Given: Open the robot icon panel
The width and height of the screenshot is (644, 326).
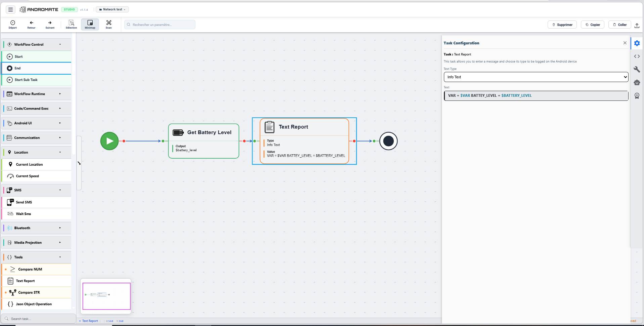Looking at the screenshot, I should click(637, 82).
